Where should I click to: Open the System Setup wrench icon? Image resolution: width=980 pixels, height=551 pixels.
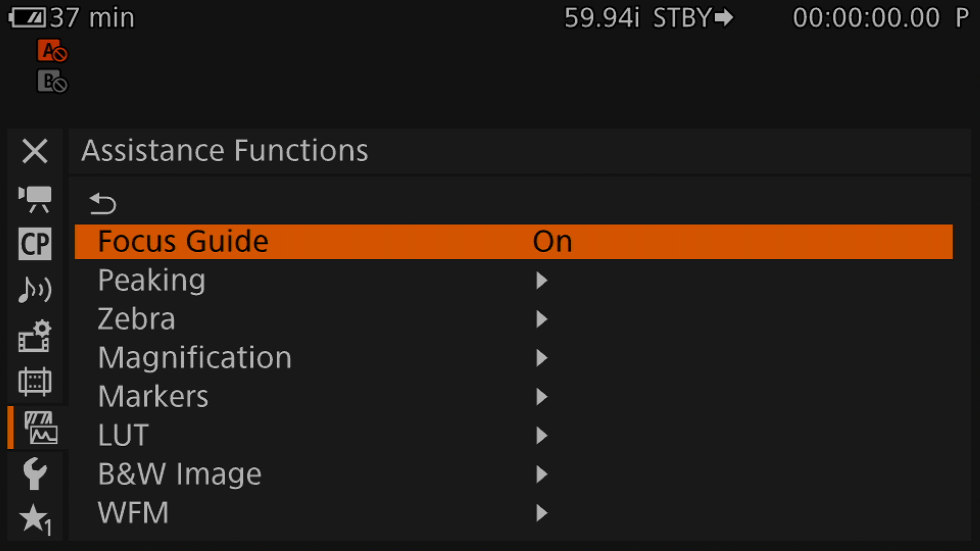35,473
